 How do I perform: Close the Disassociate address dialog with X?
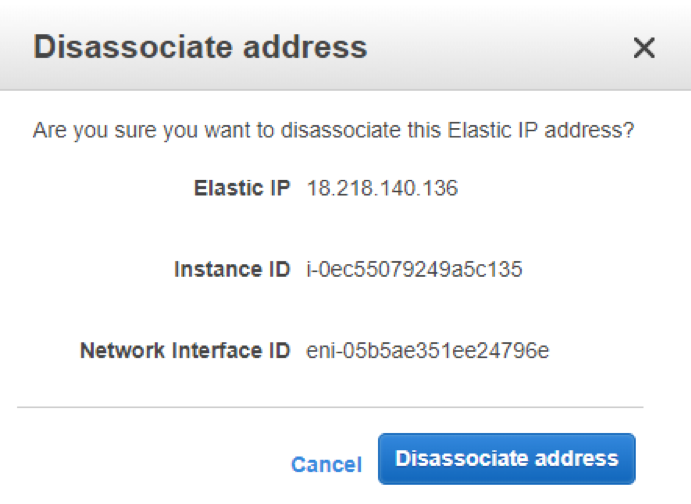(644, 47)
